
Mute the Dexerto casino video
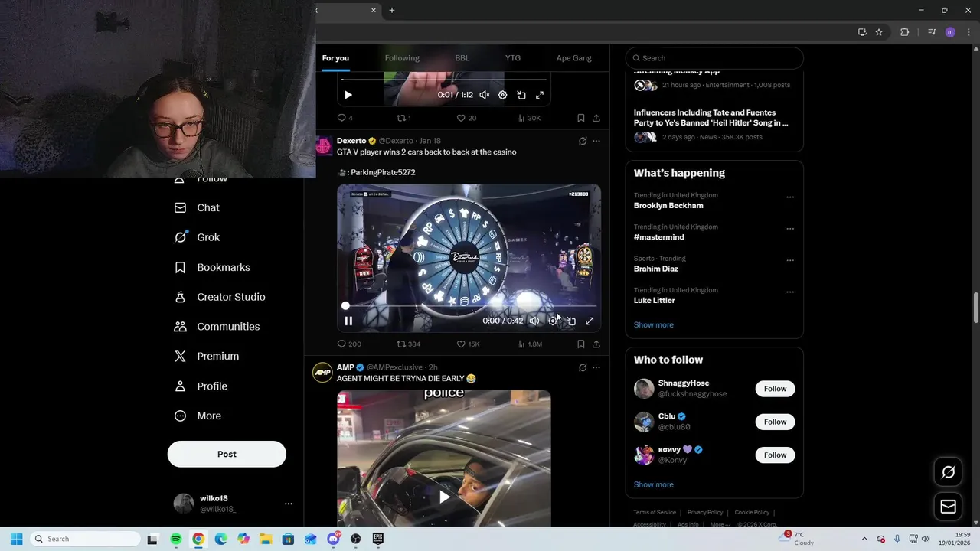[534, 321]
